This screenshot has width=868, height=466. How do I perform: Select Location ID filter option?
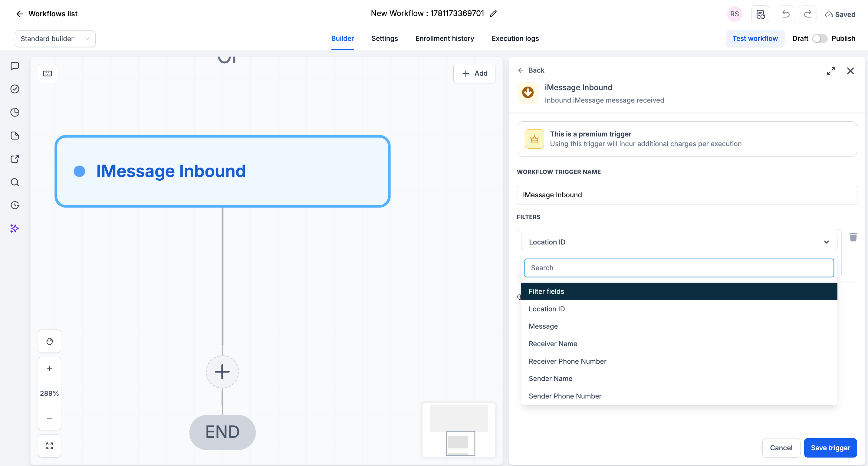click(679, 309)
